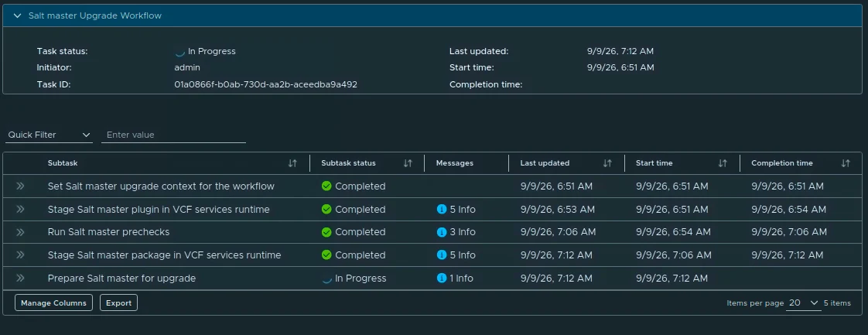Click green check icon for Run Salt master prechecks
This screenshot has width=868, height=335.
pos(326,232)
